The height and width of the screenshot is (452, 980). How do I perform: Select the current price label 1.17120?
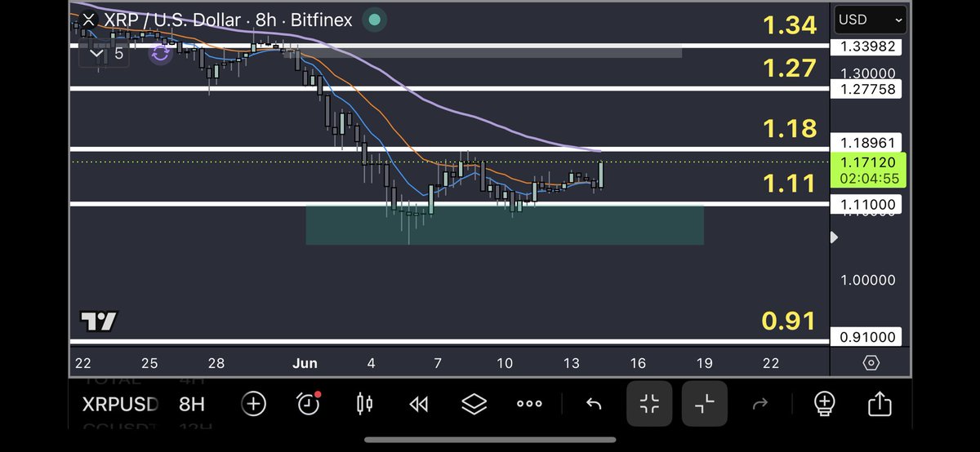point(868,171)
